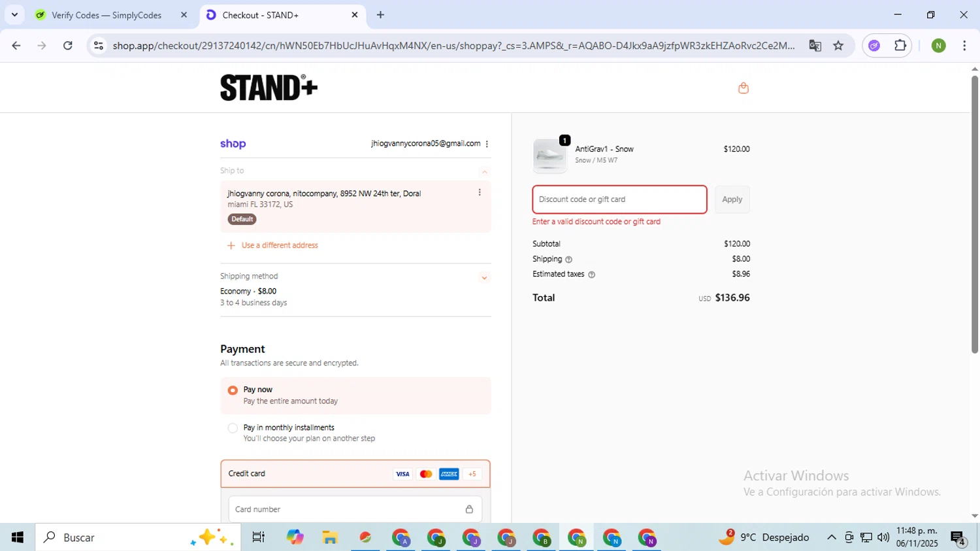
Task: Bookmark this page with the star icon
Action: [838, 46]
